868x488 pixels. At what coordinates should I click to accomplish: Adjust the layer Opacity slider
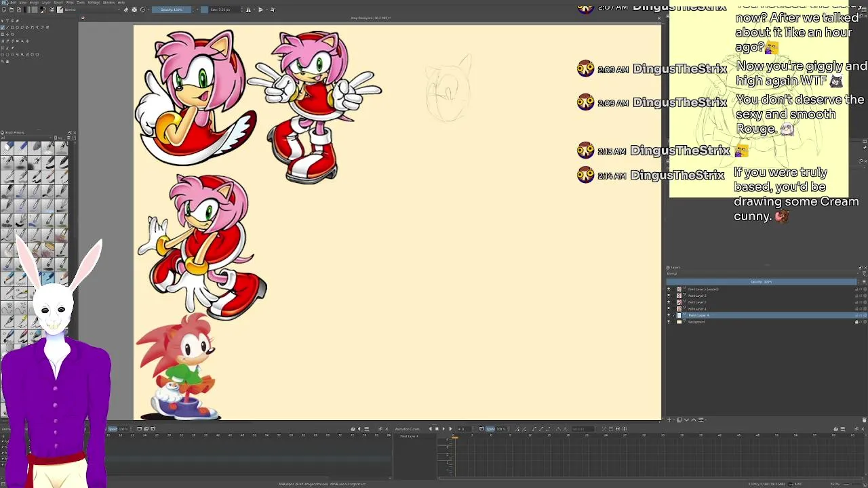761,282
